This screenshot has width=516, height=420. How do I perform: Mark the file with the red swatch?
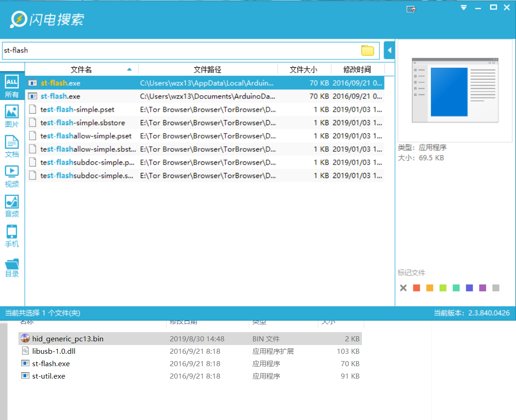[x=417, y=288]
